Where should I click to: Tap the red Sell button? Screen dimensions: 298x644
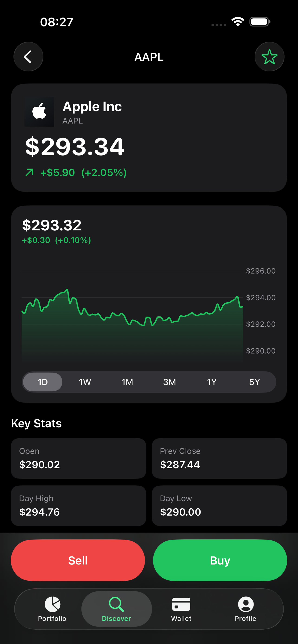pyautogui.click(x=78, y=560)
